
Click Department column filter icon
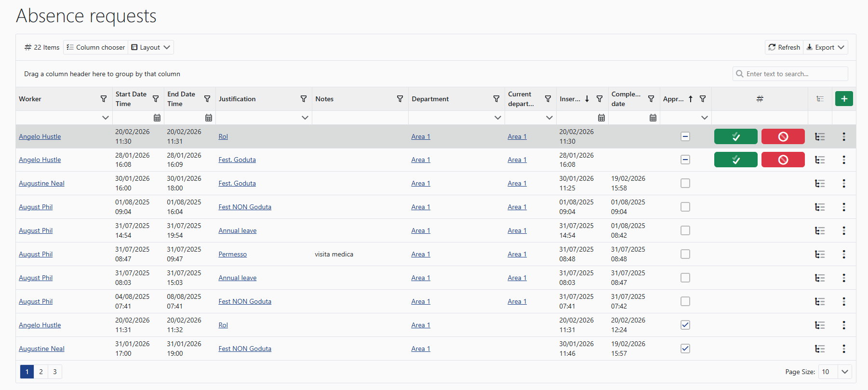point(496,99)
